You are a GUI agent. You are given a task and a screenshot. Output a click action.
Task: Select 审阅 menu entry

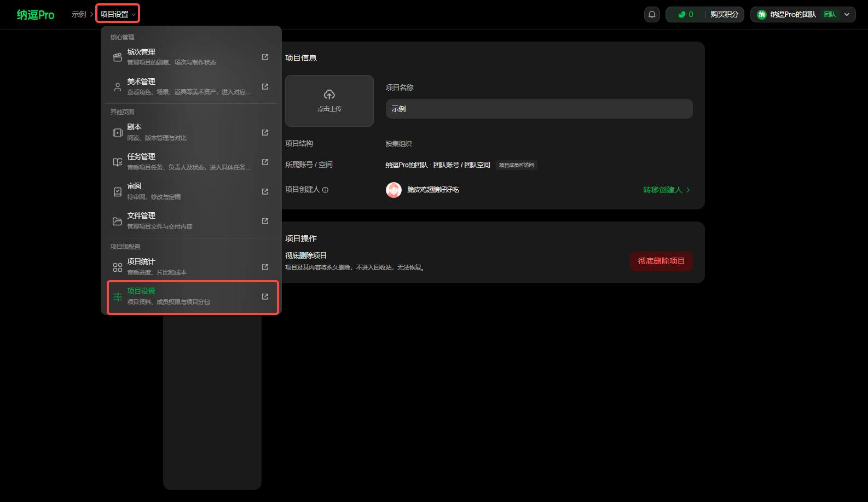point(192,191)
